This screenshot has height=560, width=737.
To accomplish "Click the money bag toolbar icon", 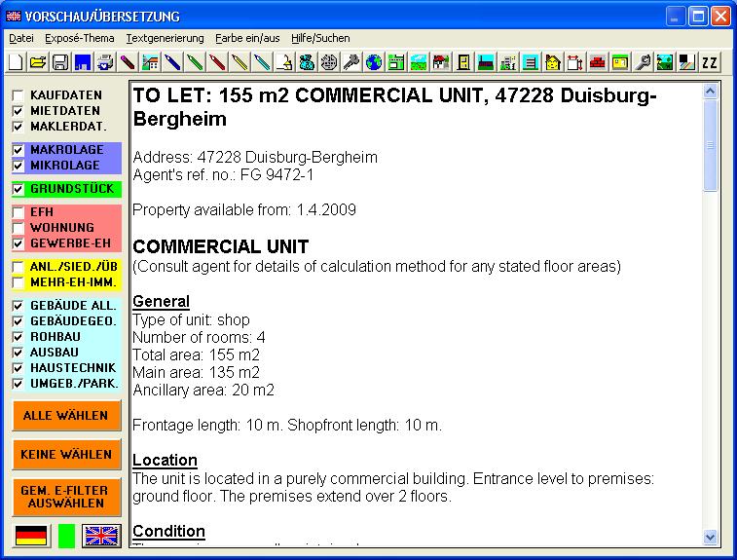I will pyautogui.click(x=307, y=63).
